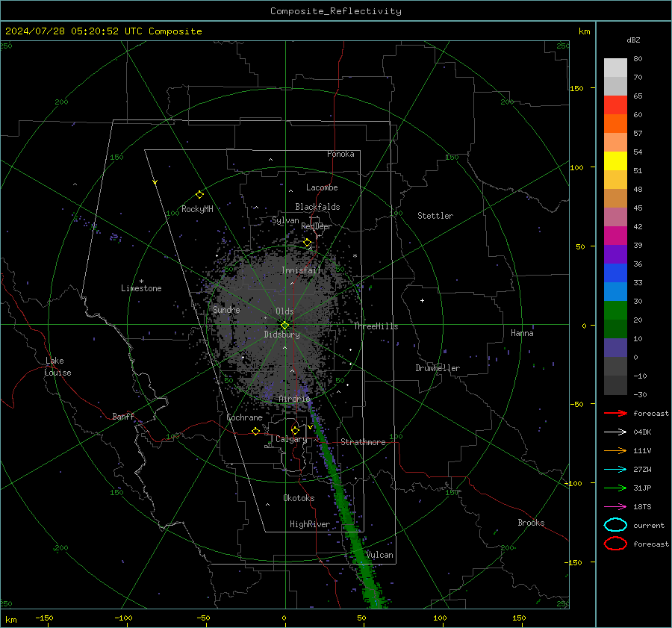Click the Calgary city label
The width and height of the screenshot is (672, 628).
tap(291, 439)
